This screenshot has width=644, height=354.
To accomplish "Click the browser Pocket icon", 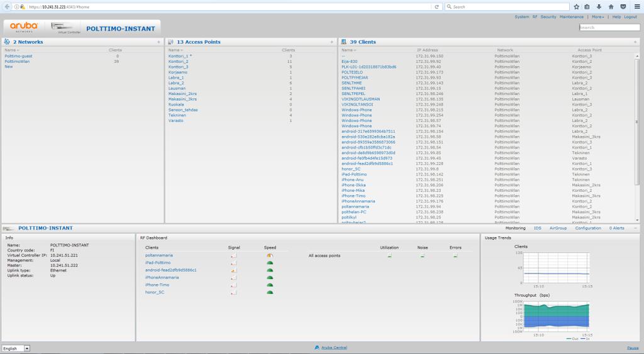I will click(x=623, y=6).
